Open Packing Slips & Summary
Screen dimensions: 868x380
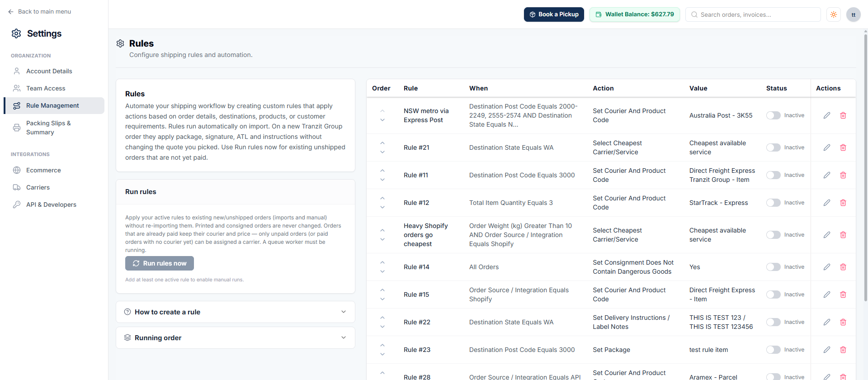(x=54, y=128)
